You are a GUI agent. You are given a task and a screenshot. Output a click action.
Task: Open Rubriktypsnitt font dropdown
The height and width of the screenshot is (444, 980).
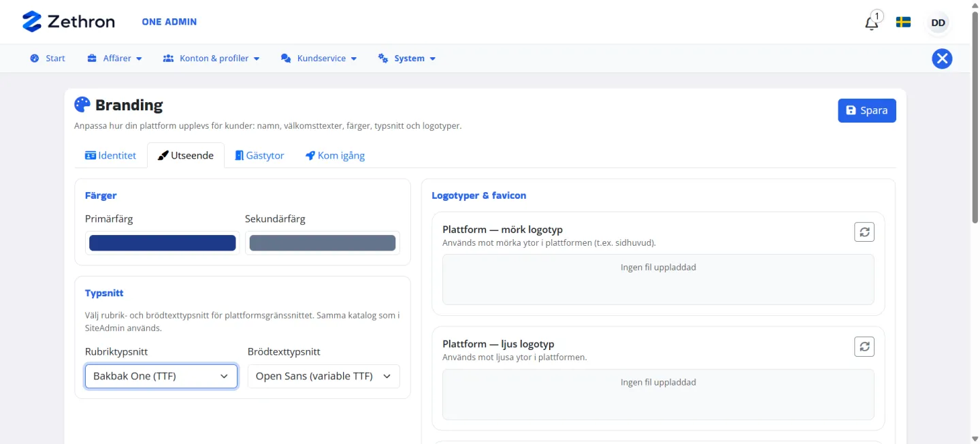click(161, 376)
